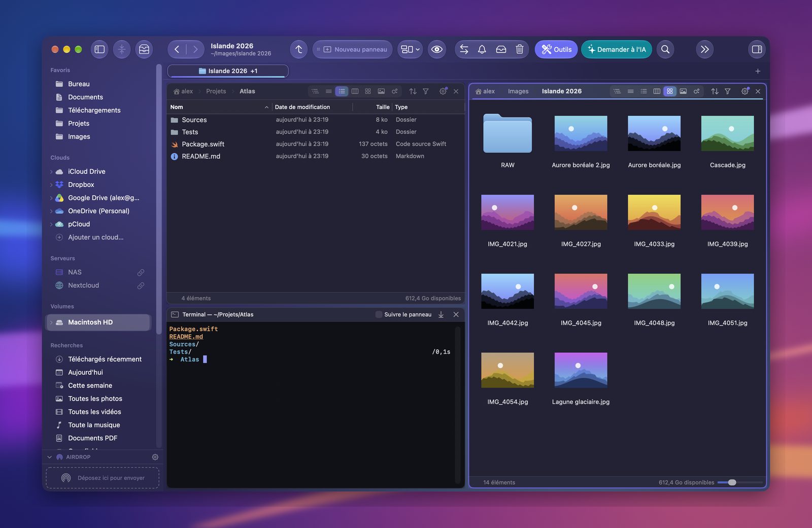This screenshot has width=812, height=528.
Task: Click filter funnel icon in left panel
Action: [x=426, y=91]
